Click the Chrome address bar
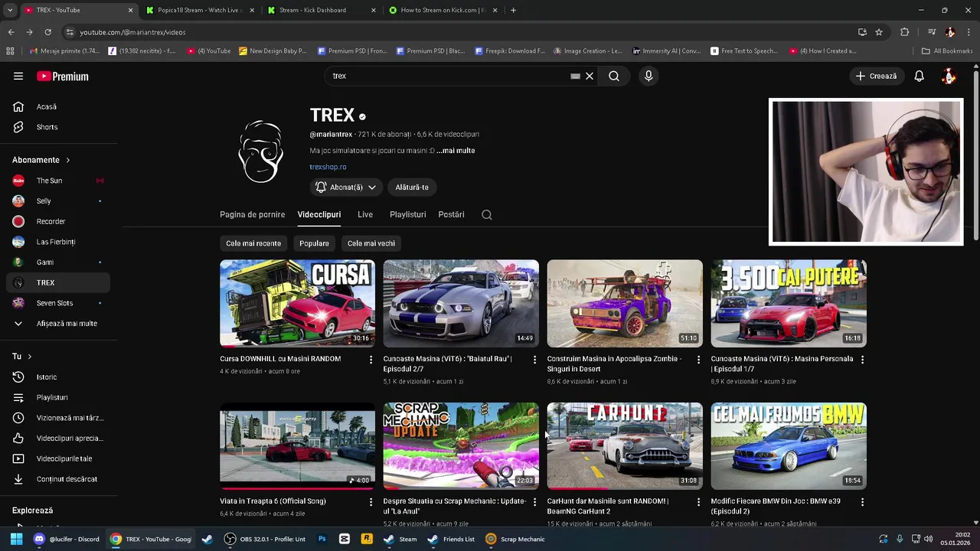 pyautogui.click(x=459, y=32)
